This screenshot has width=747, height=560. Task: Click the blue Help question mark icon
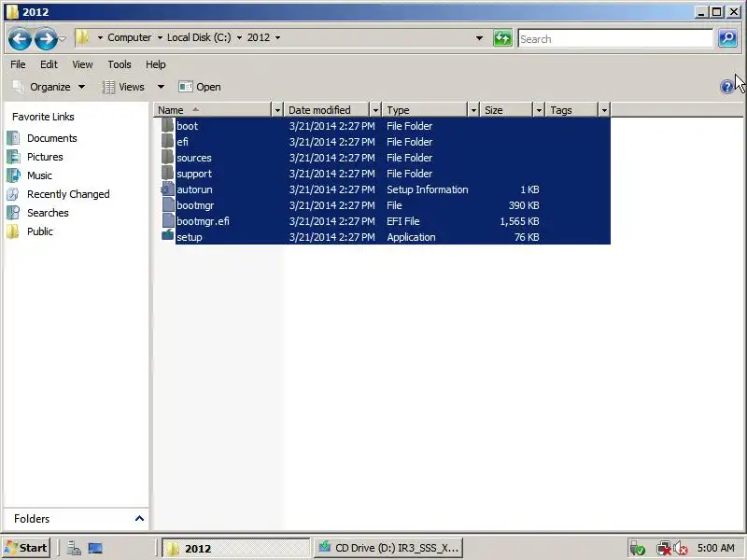727,87
